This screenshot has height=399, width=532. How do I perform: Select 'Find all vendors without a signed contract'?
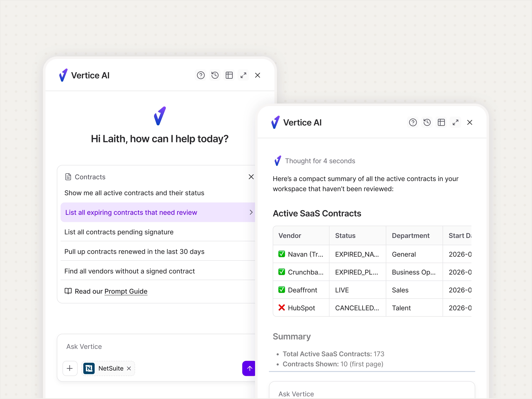[x=158, y=271]
